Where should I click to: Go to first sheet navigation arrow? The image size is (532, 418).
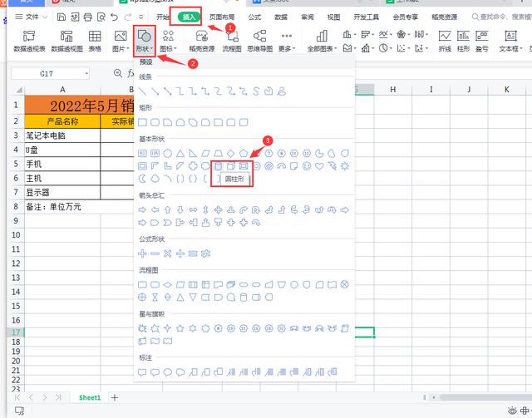click(17, 397)
